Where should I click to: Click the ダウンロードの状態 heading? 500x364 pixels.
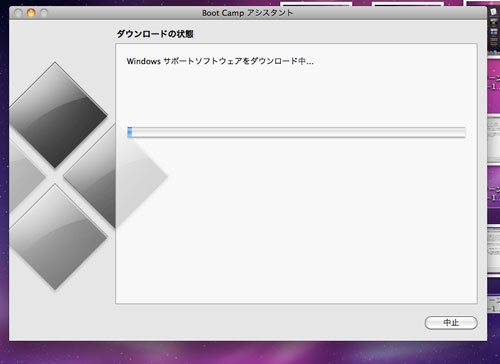click(x=155, y=34)
